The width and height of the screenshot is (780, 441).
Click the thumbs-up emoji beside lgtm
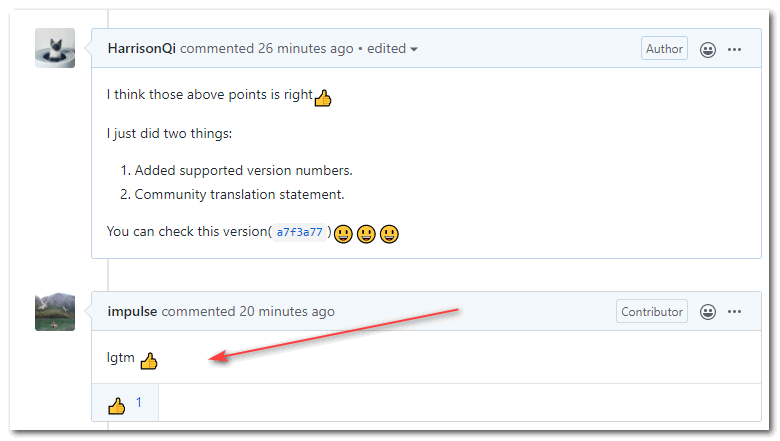point(149,360)
